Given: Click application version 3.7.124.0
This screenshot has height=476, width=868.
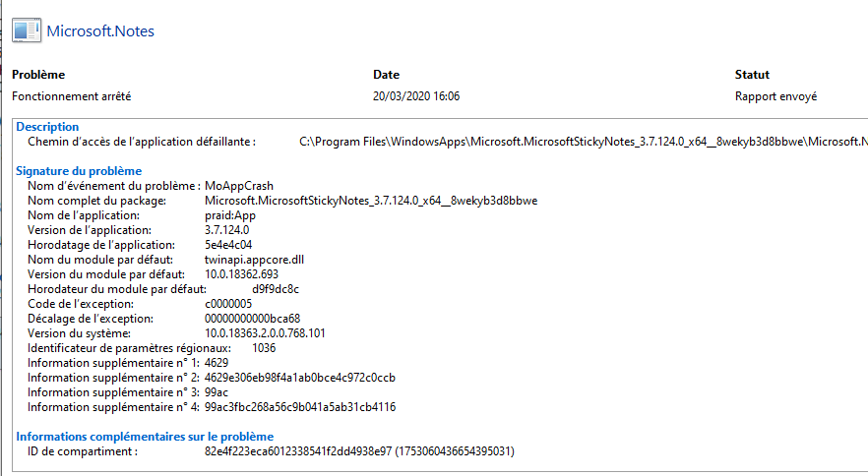Looking at the screenshot, I should [227, 230].
